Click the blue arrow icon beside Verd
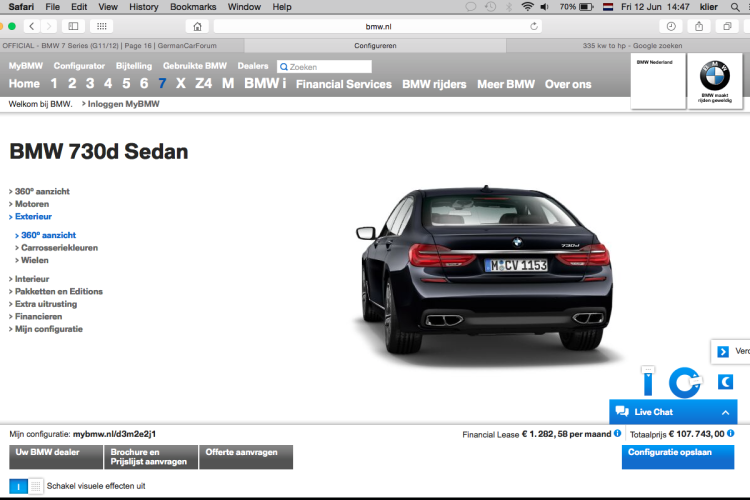The width and height of the screenshot is (750, 500). tap(723, 352)
